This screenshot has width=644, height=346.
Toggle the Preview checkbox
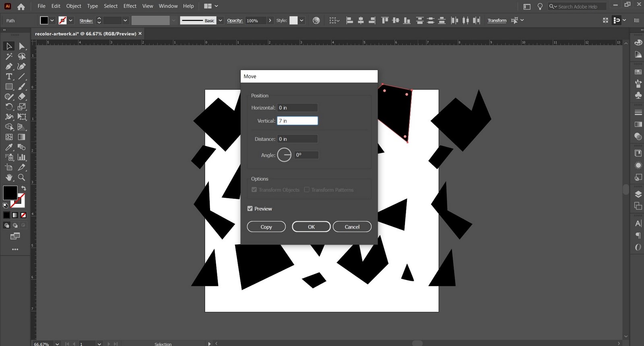pos(250,209)
